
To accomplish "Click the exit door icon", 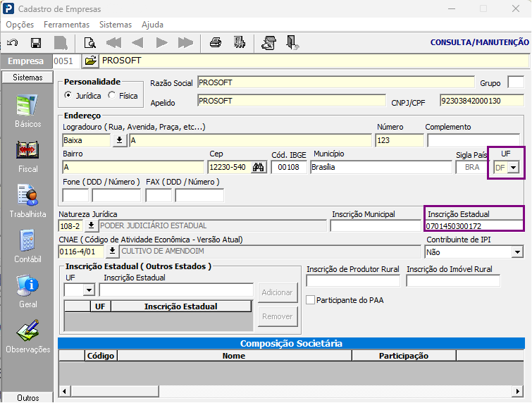I will [292, 43].
